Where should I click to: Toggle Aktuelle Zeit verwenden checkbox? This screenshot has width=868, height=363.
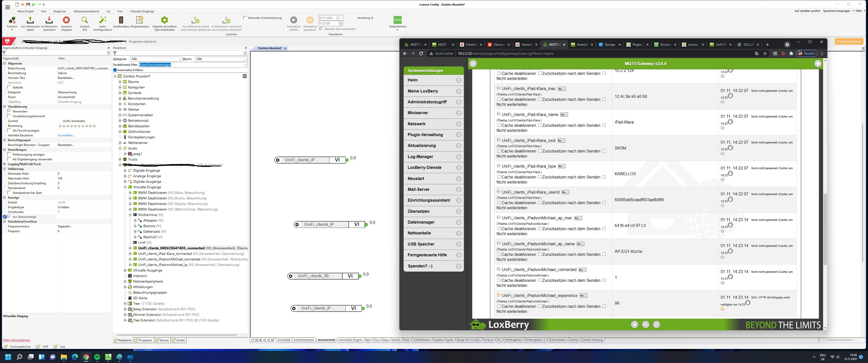(x=321, y=29)
